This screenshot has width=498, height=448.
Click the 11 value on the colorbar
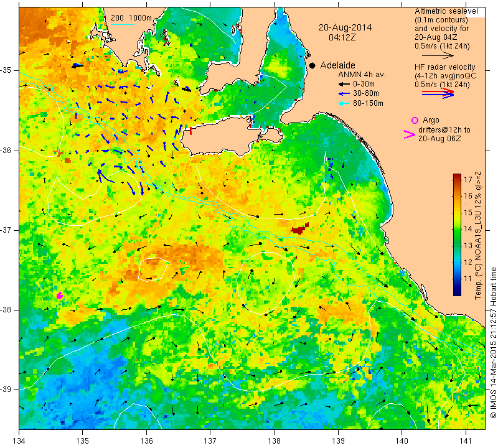point(468,279)
